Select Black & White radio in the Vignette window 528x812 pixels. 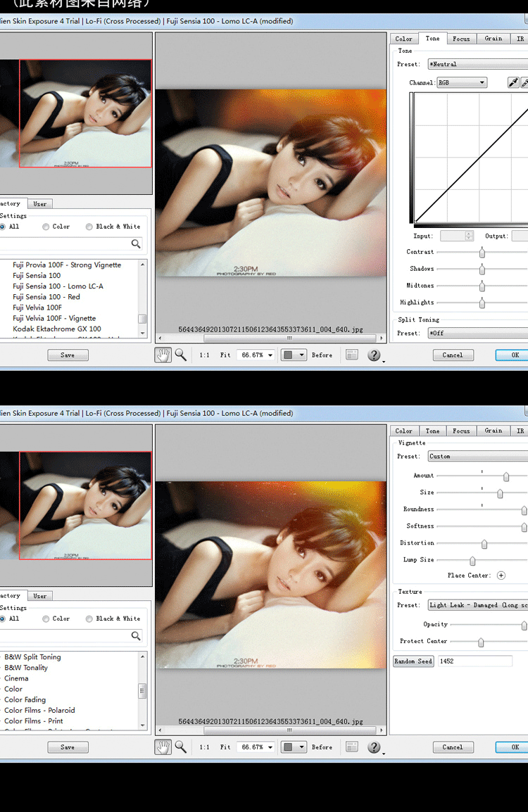click(x=89, y=618)
